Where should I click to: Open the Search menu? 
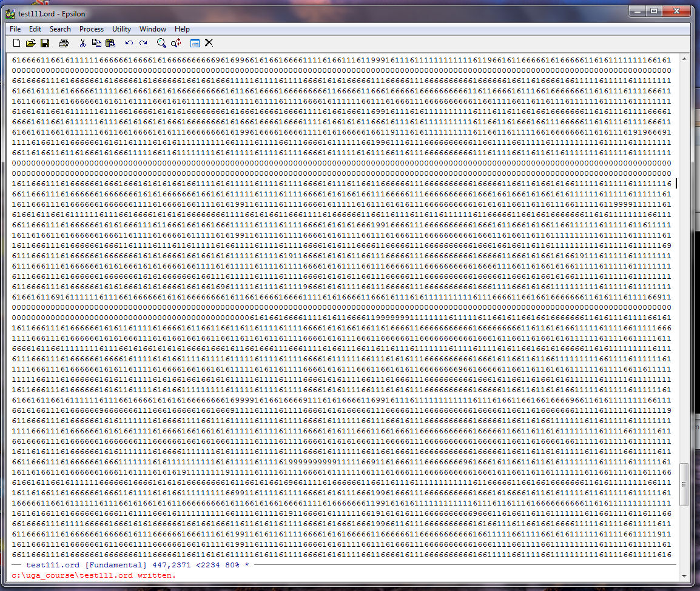[60, 29]
